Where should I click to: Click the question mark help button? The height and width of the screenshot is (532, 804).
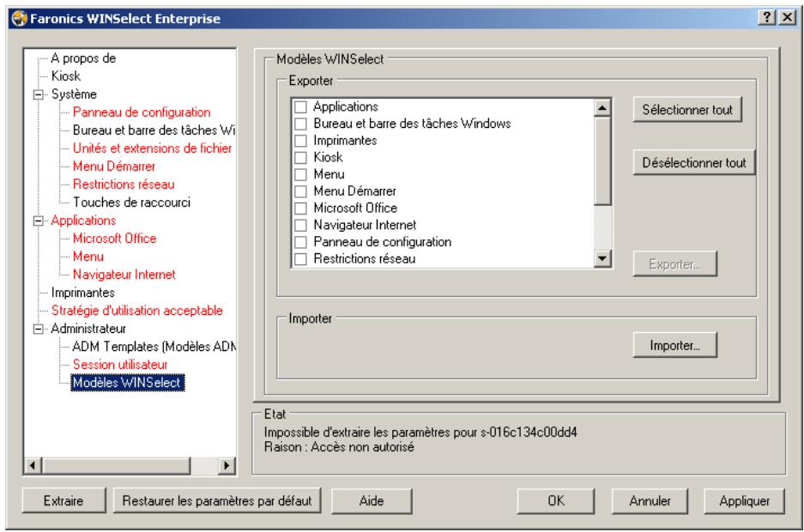(766, 17)
